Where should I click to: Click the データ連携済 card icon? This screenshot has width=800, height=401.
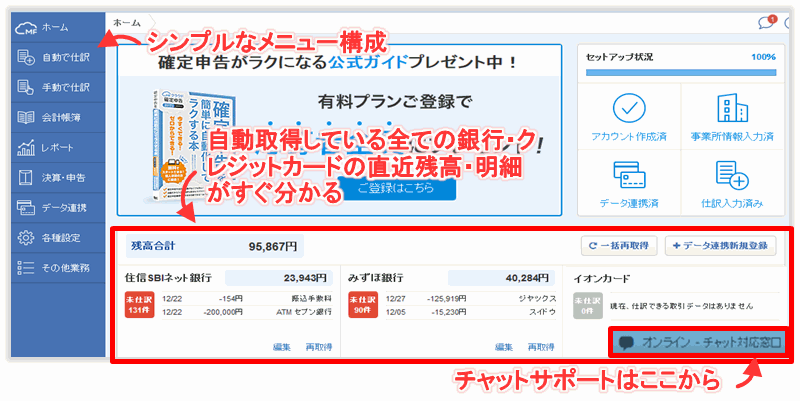[629, 174]
